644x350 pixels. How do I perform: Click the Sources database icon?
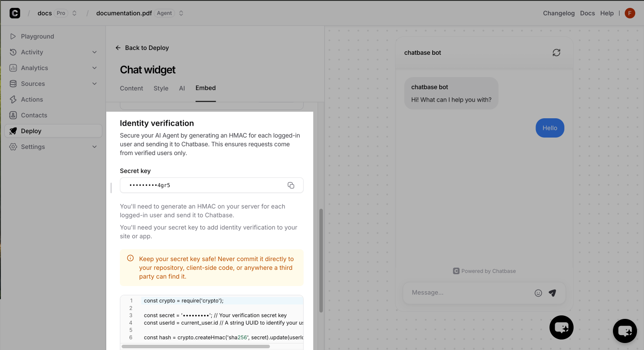pyautogui.click(x=13, y=84)
